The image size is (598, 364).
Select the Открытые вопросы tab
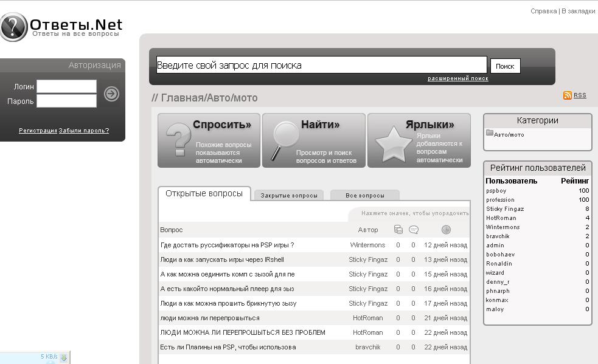point(204,194)
